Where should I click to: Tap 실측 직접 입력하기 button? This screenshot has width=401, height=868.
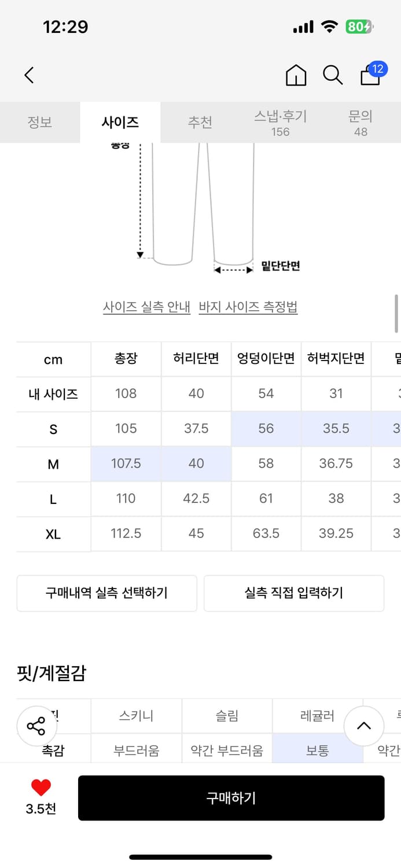coord(294,593)
